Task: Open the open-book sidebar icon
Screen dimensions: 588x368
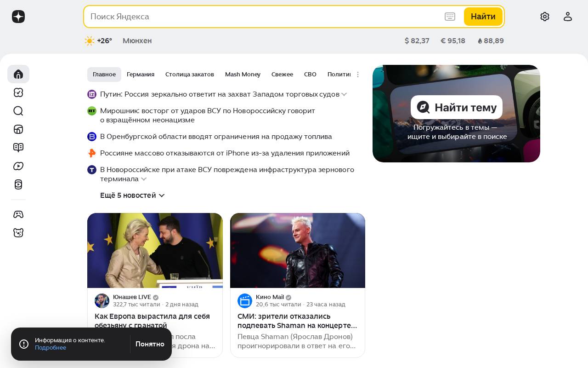Action: coord(18,148)
